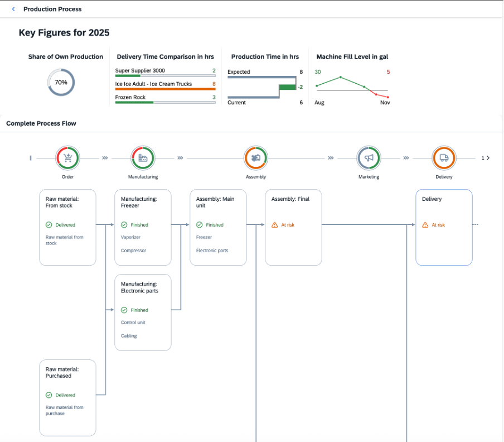Select the Marketing megaphone process node

tap(369, 158)
